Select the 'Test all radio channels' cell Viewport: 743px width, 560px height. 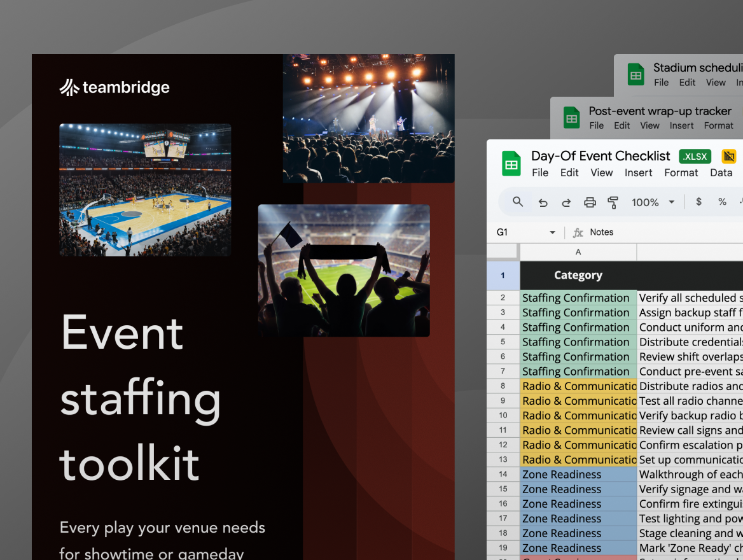[x=690, y=401]
